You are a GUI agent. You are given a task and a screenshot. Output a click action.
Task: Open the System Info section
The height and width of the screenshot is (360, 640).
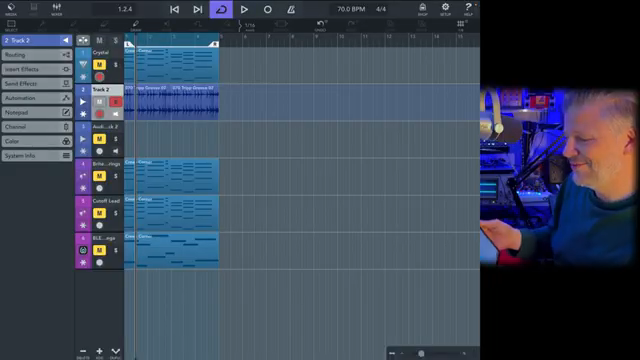tap(37, 156)
